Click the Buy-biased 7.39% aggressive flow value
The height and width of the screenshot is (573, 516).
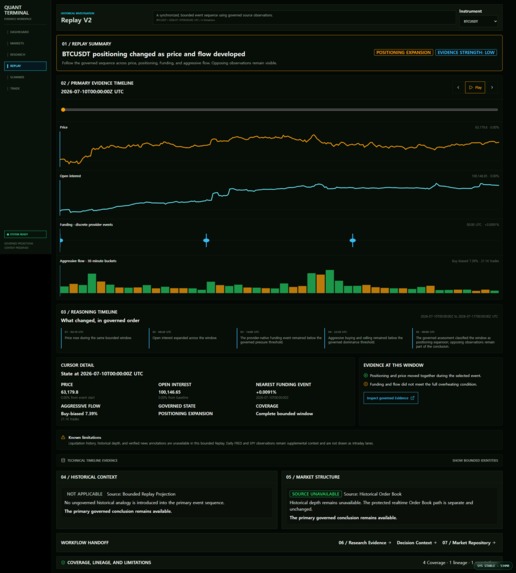79,414
